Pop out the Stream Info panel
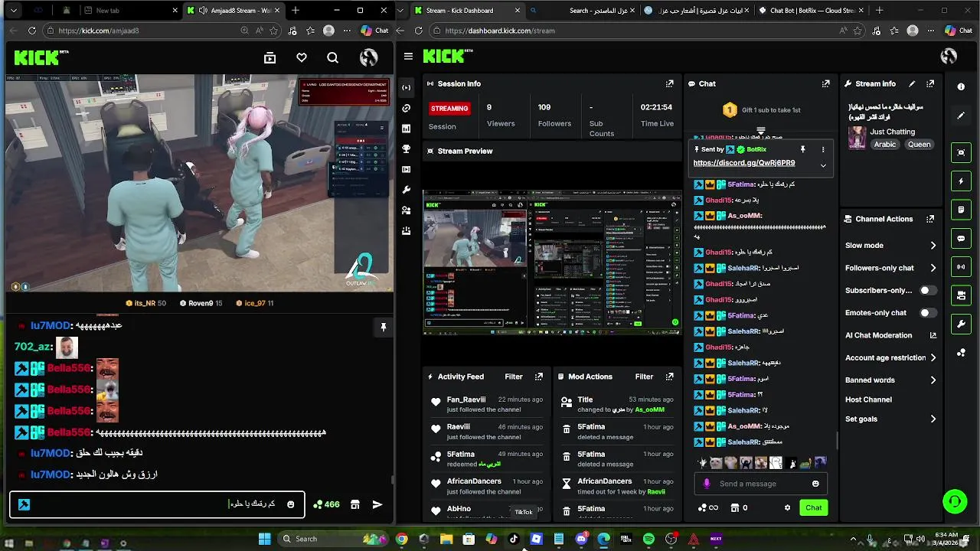This screenshot has width=980, height=551. pyautogui.click(x=930, y=83)
